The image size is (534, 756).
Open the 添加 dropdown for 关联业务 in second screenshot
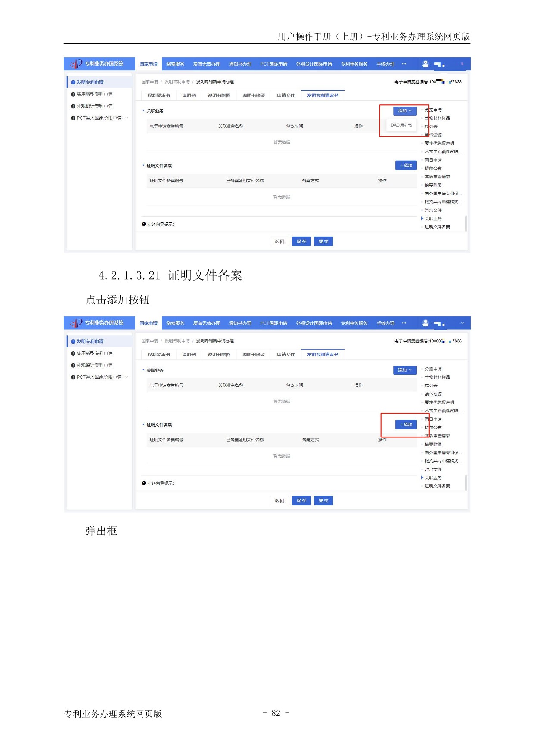(x=404, y=370)
